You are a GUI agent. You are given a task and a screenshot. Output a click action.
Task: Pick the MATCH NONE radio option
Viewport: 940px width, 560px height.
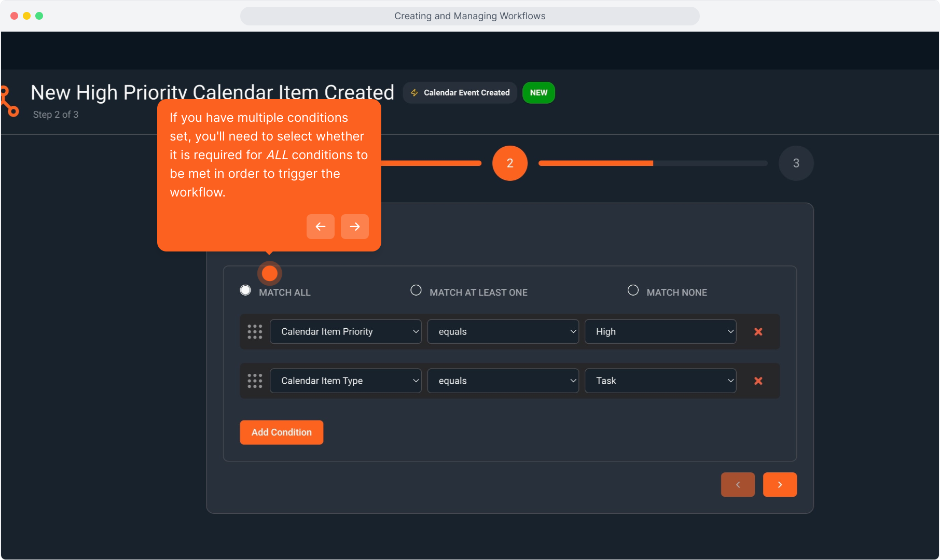[633, 290]
